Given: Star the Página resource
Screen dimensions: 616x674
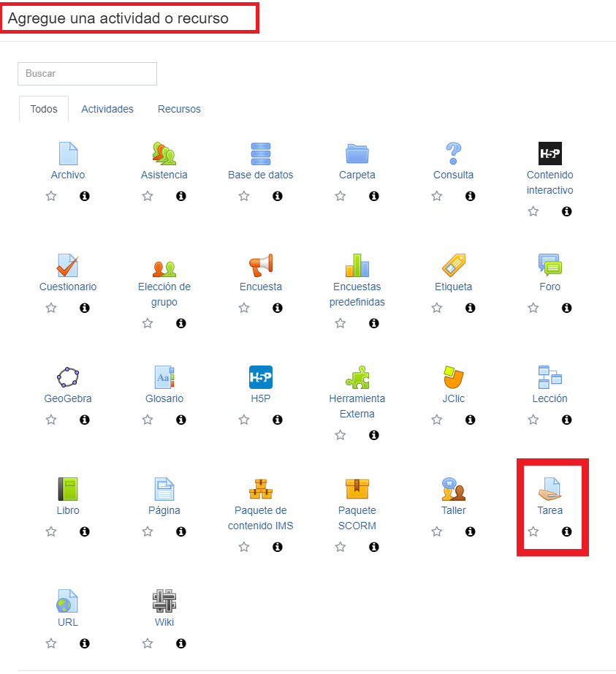Looking at the screenshot, I should [148, 531].
